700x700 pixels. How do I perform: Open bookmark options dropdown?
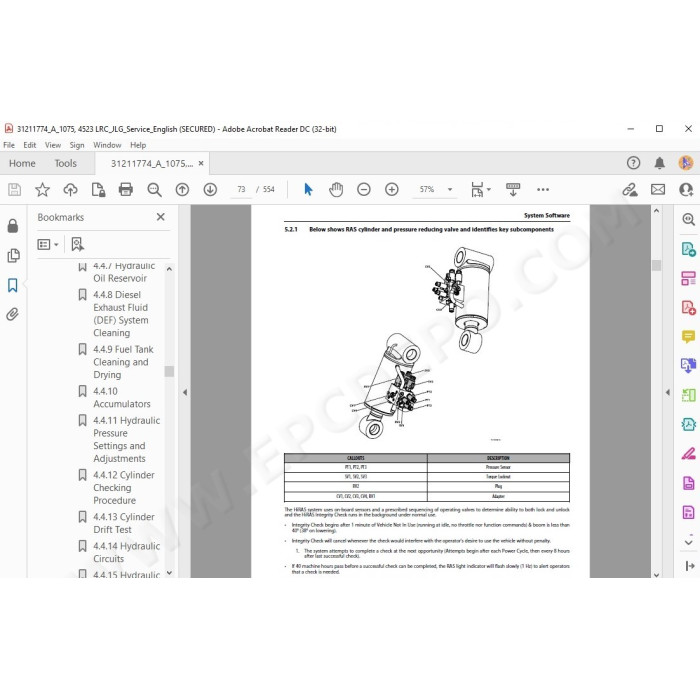pyautogui.click(x=48, y=244)
